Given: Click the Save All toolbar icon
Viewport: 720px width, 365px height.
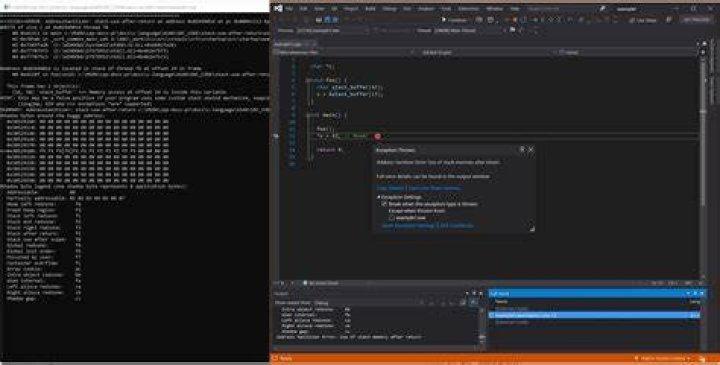Looking at the screenshot, I should point(335,20).
